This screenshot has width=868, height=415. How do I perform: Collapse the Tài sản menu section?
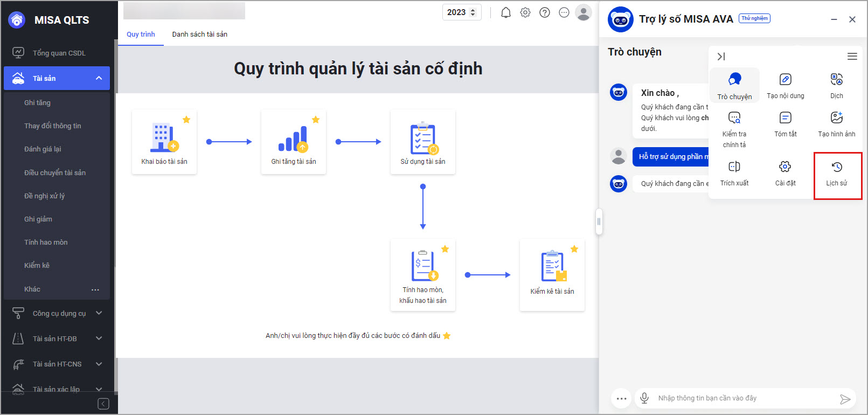[x=99, y=78]
